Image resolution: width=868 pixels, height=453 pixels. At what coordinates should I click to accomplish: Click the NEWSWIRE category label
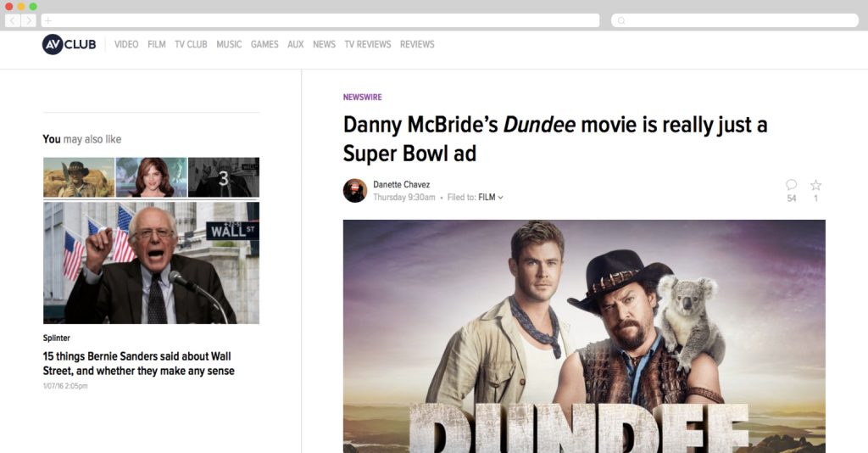click(x=362, y=98)
